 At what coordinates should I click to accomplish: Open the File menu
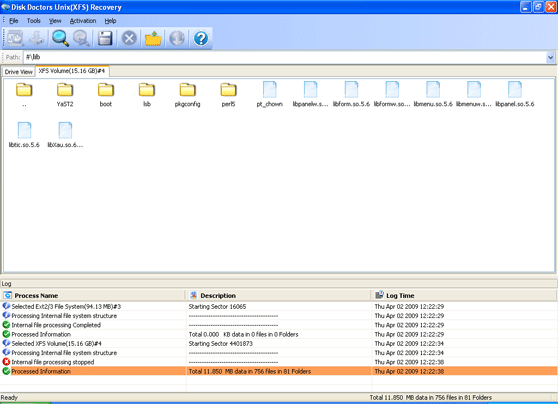tap(14, 21)
